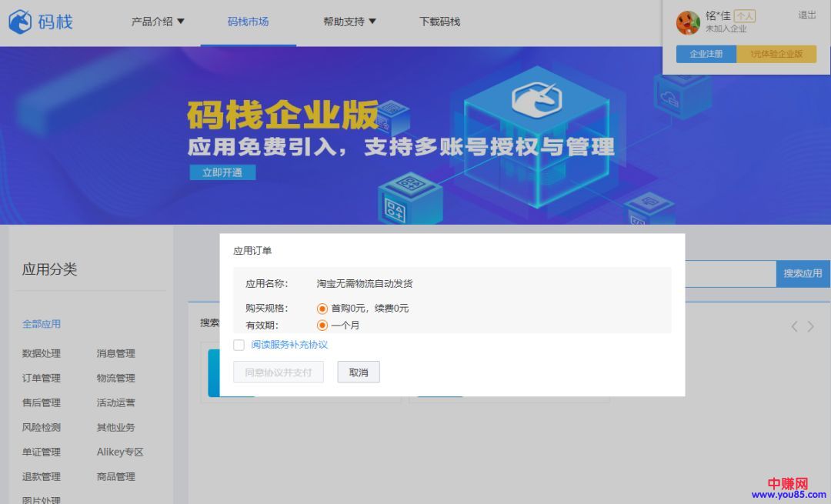
Task: Click the 退出 logout link
Action: click(807, 15)
